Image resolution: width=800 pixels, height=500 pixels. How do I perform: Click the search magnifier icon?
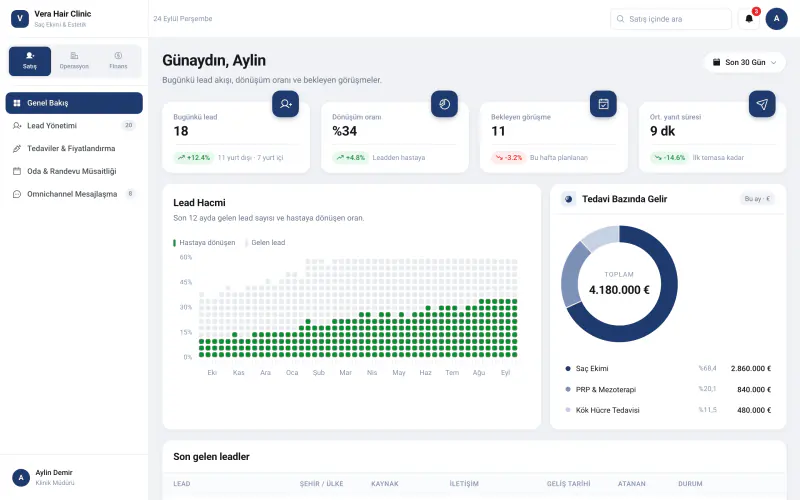[620, 19]
